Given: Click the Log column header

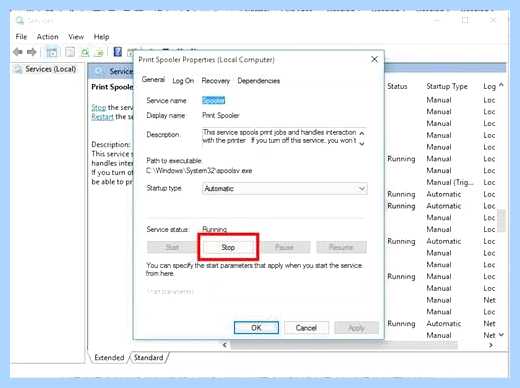Looking at the screenshot, I should point(489,86).
